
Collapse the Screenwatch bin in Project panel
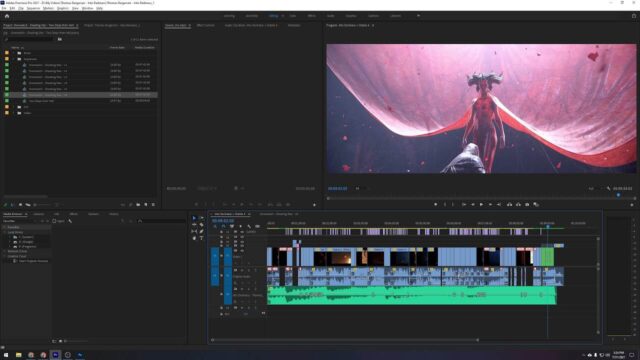pos(14,59)
